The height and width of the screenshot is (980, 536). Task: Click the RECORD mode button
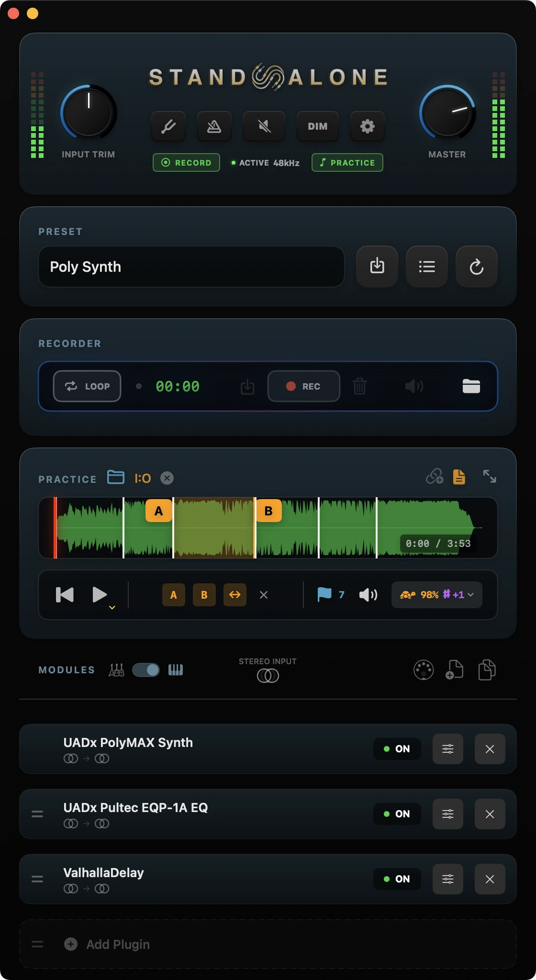(x=186, y=163)
